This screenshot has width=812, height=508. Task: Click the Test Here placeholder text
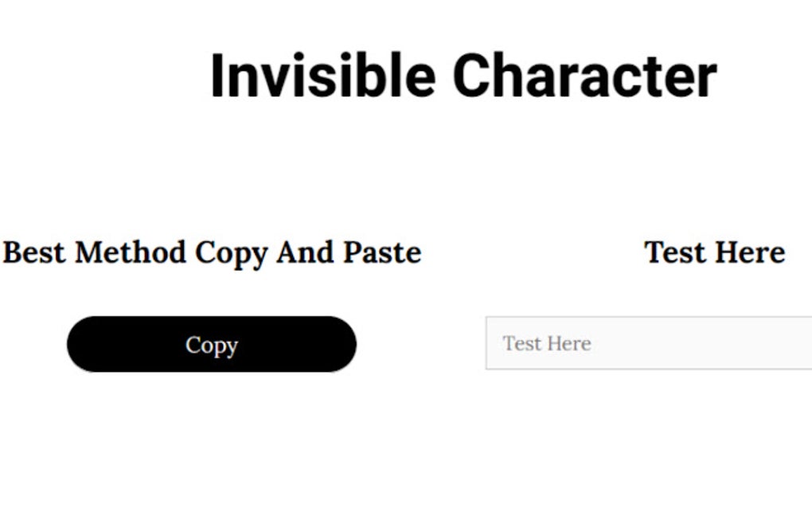[547, 343]
